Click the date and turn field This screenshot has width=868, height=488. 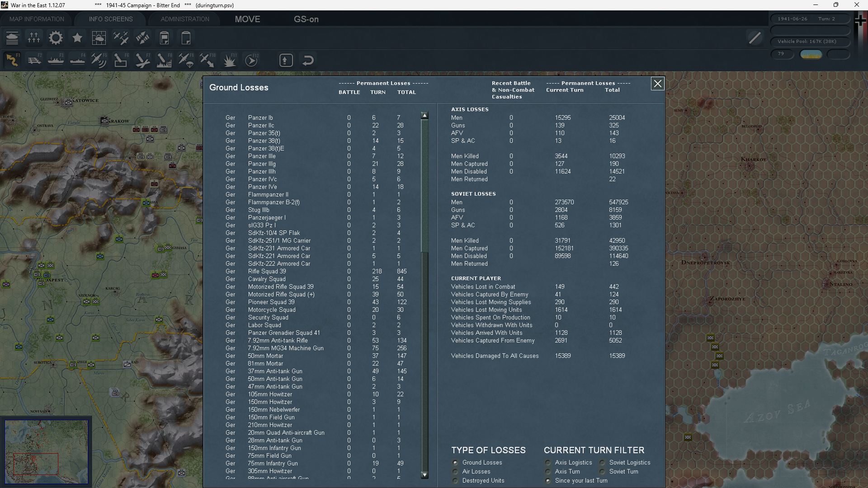(x=810, y=19)
